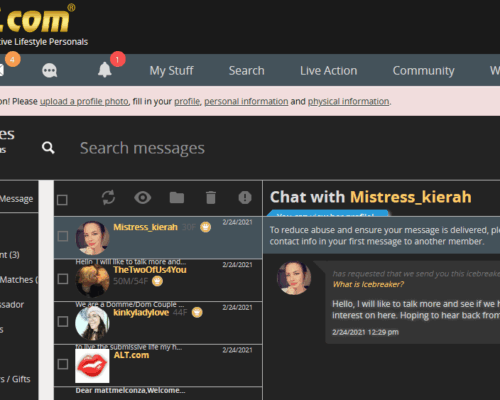This screenshot has height=400, width=500.
Task: Click the profile link in the banner
Action: (x=187, y=101)
